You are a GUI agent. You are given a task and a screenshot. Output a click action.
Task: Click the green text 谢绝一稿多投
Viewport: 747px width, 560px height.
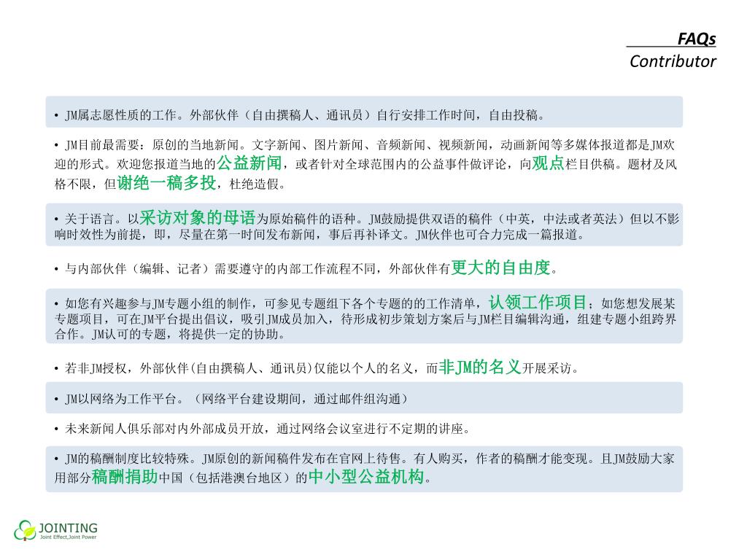click(x=166, y=182)
